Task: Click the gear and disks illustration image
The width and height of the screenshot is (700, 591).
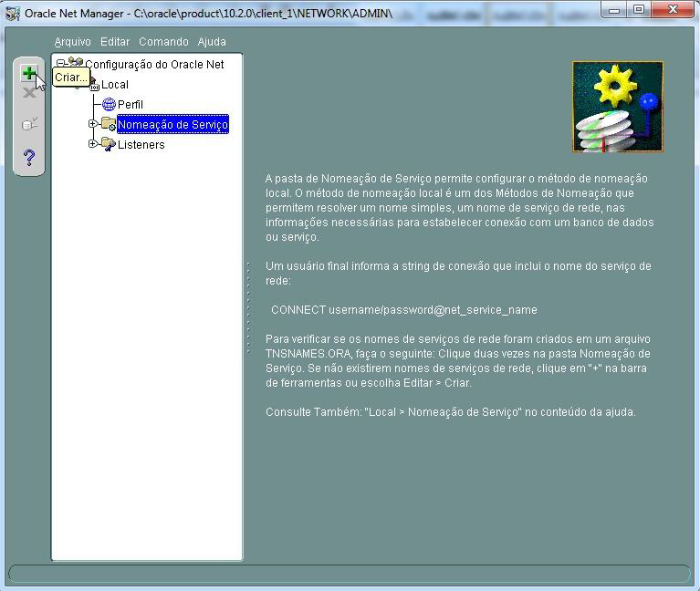Action: coord(618,107)
